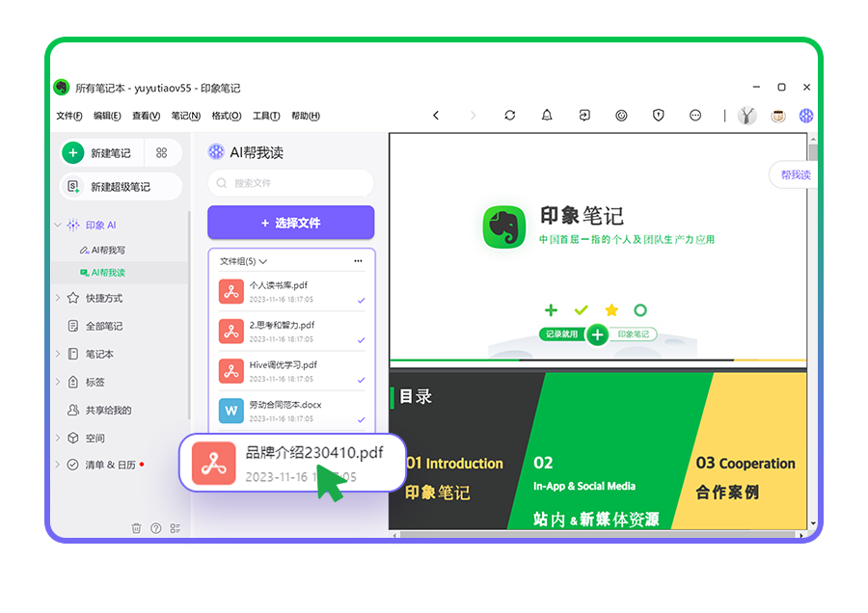The width and height of the screenshot is (868, 613).
Task: Open the 文件组(5) dropdown
Action: [244, 260]
